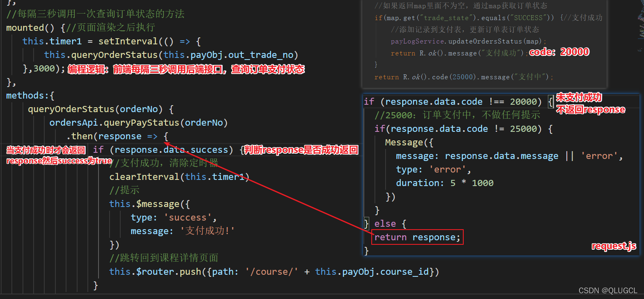
Task: Click the 'this.timer1 = setInterval' line
Action: click(x=111, y=41)
